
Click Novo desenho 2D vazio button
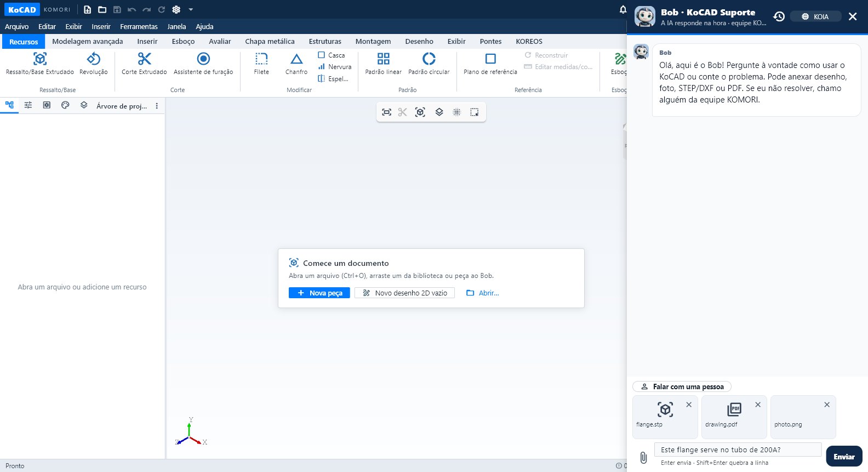pos(405,293)
